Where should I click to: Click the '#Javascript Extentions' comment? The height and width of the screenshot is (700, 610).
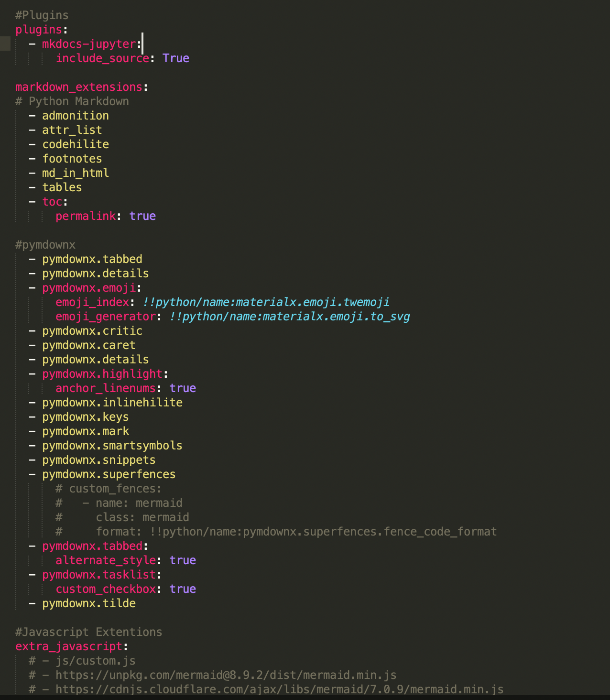(89, 632)
